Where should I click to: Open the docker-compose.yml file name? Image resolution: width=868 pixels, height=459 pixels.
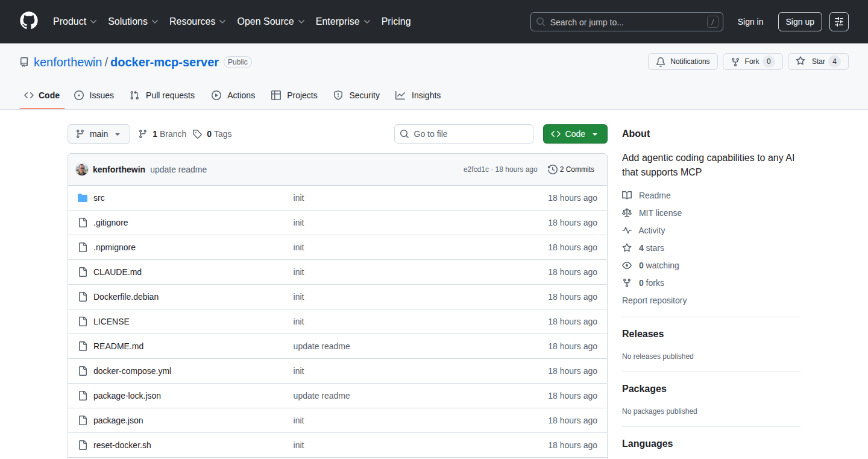[x=132, y=371]
